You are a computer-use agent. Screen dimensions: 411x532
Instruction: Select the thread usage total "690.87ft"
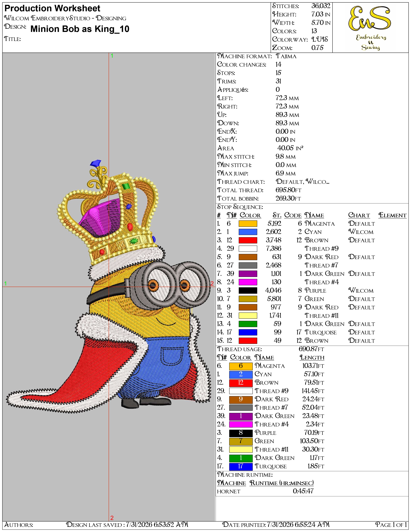click(311, 349)
